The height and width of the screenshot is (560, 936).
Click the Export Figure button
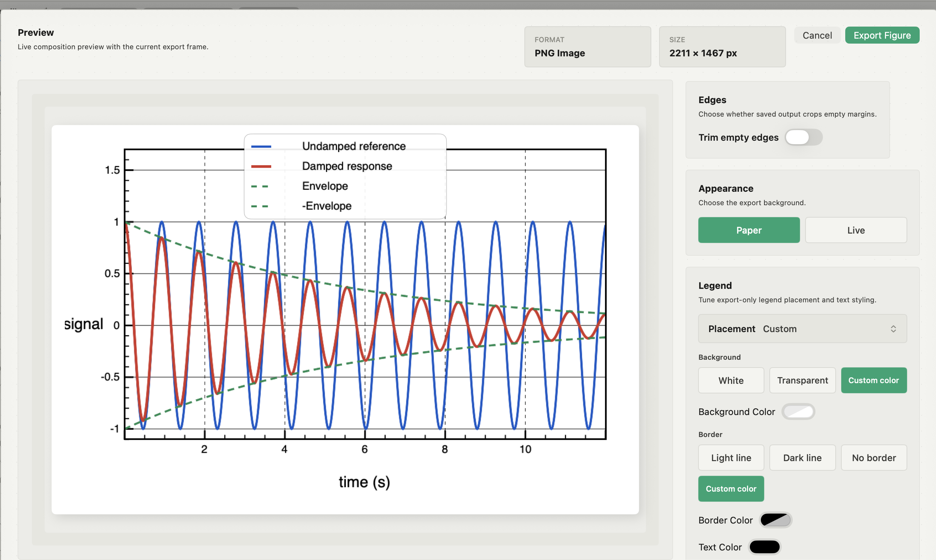point(882,35)
